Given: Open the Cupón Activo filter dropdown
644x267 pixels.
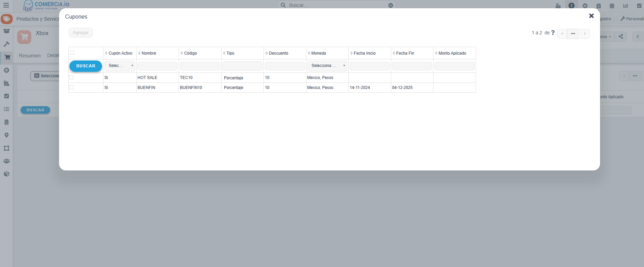Looking at the screenshot, I should 120,66.
